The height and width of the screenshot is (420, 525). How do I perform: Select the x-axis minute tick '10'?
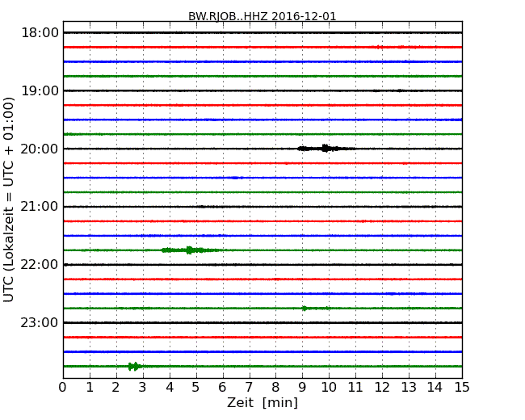(x=329, y=388)
